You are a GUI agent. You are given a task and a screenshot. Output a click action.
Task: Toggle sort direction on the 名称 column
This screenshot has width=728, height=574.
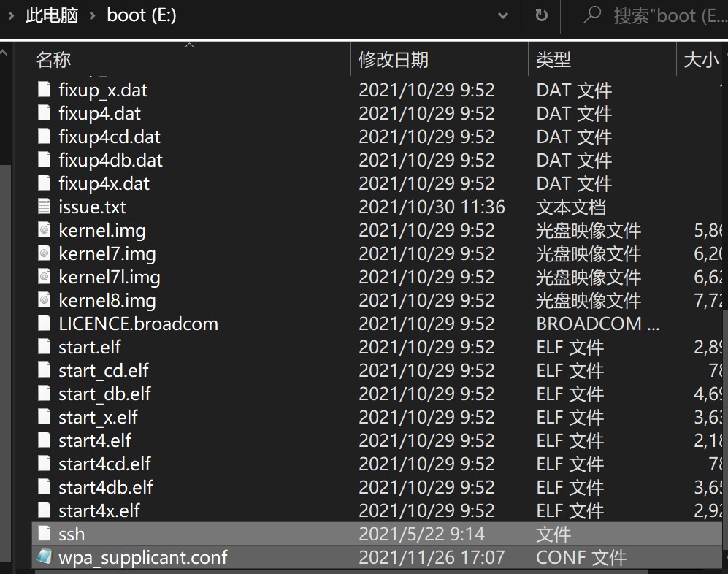click(x=53, y=59)
